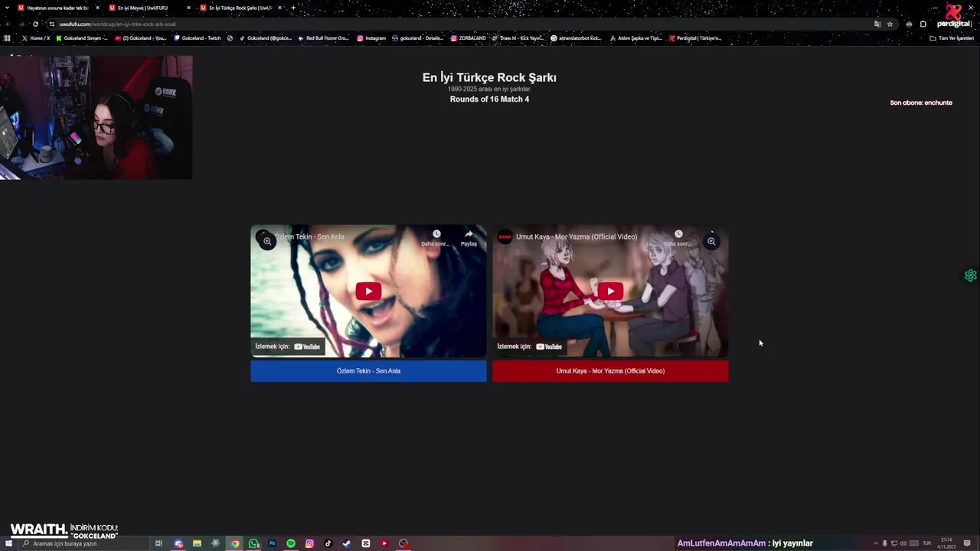Go back with the browser back arrow
The image size is (980, 551).
(x=8, y=24)
